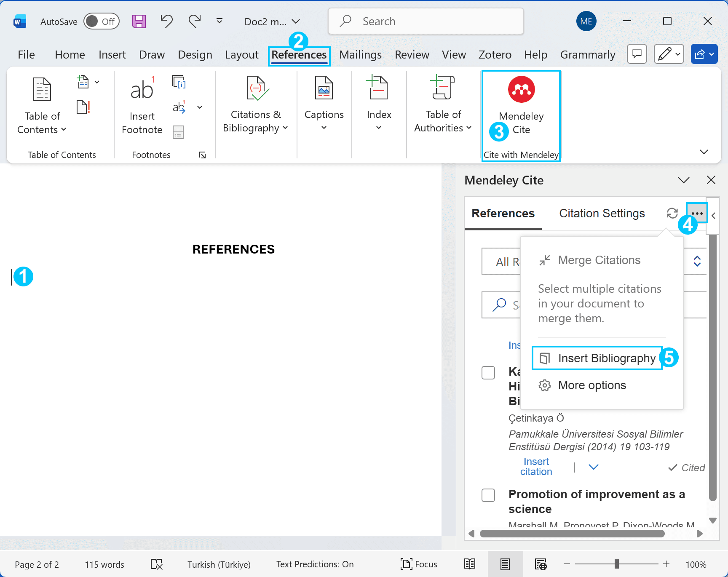The height and width of the screenshot is (577, 728).
Task: Open Mendeley Cite pane options chevron
Action: pos(683,180)
